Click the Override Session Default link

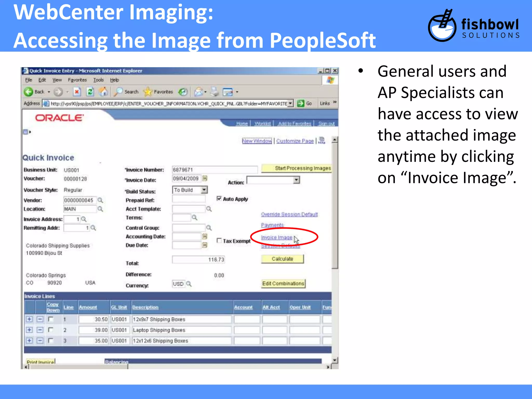pos(289,214)
